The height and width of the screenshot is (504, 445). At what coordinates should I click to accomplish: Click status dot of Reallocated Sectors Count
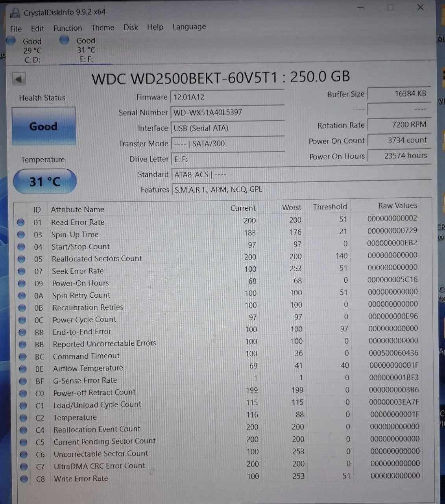pos(22,259)
